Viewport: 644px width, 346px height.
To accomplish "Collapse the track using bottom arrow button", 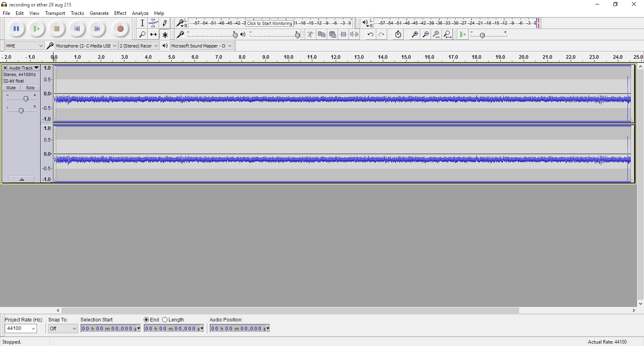I will coord(22,179).
